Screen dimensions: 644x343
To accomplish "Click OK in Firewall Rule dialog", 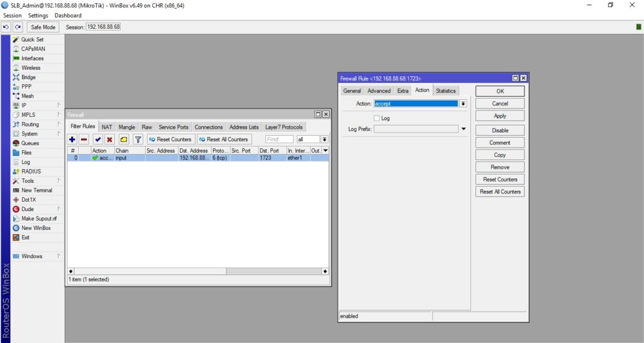I will point(500,91).
